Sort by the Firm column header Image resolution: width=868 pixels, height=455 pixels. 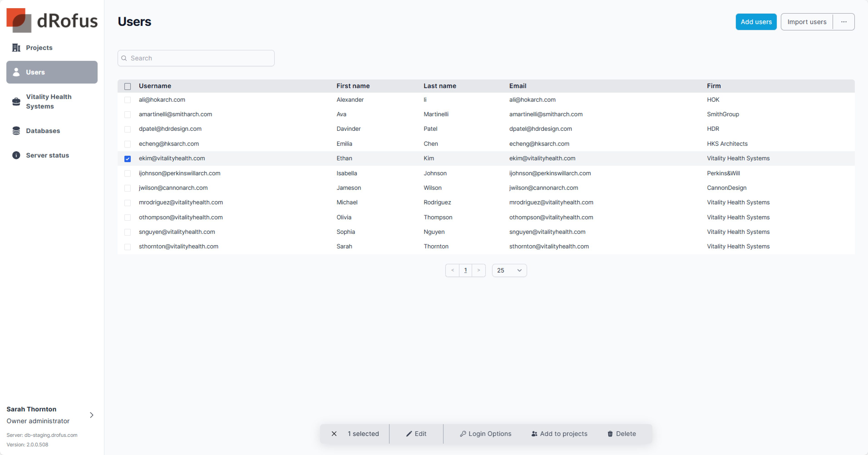pyautogui.click(x=714, y=86)
